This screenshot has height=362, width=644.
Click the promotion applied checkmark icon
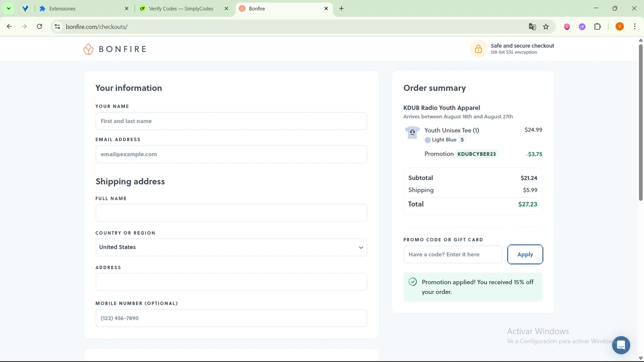413,282
